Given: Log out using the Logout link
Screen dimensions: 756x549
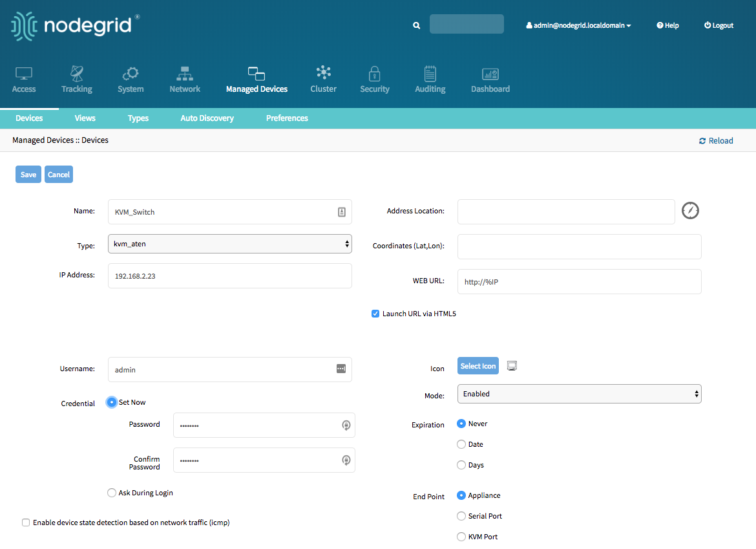Looking at the screenshot, I should [x=719, y=26].
